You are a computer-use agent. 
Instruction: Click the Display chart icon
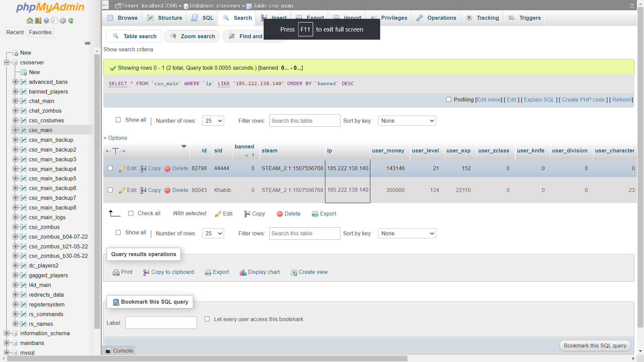pyautogui.click(x=243, y=273)
